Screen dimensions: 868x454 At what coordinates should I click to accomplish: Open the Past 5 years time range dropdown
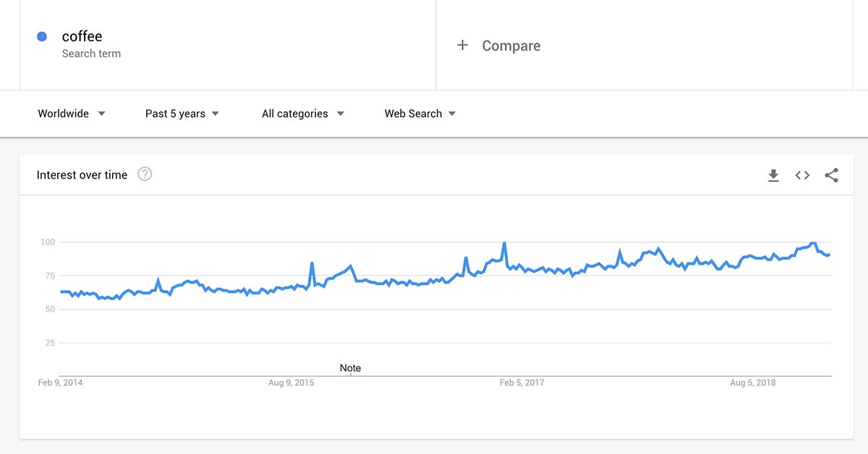(181, 113)
